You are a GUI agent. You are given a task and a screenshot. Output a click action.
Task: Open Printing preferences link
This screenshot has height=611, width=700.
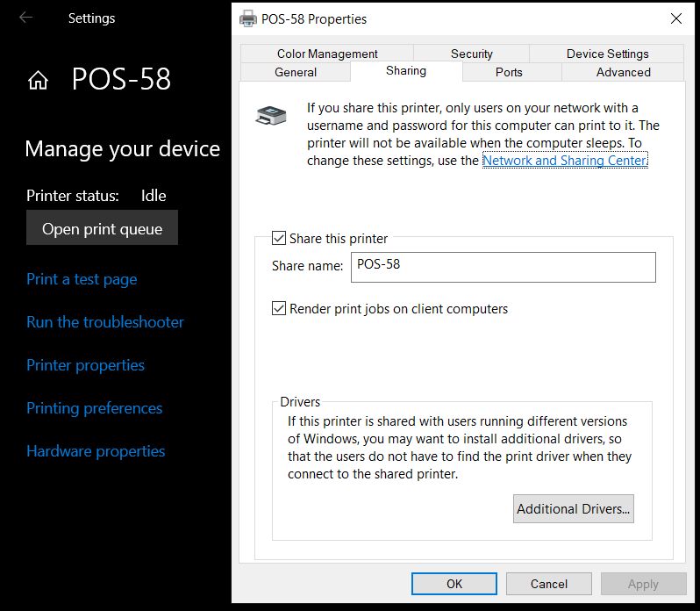pyautogui.click(x=94, y=408)
